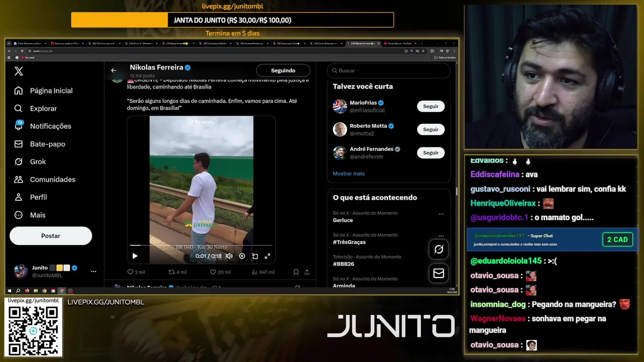
Task: Click the back arrow beside Nikolas Ferreira
Action: (114, 70)
